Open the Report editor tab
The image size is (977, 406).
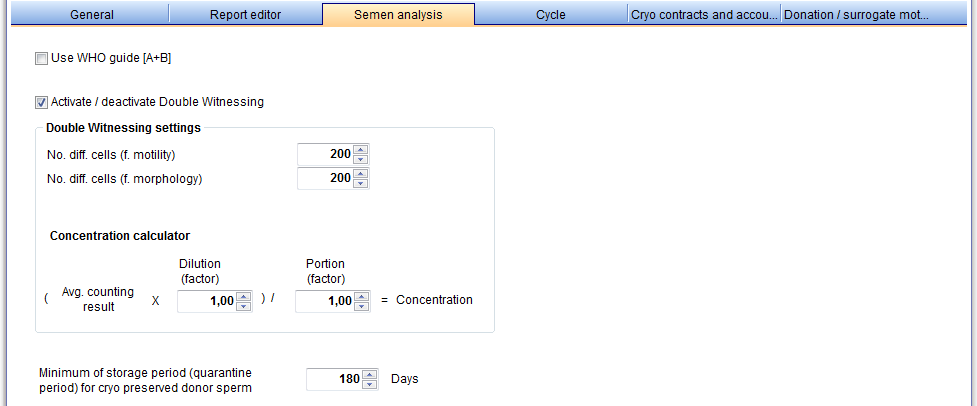coord(245,15)
